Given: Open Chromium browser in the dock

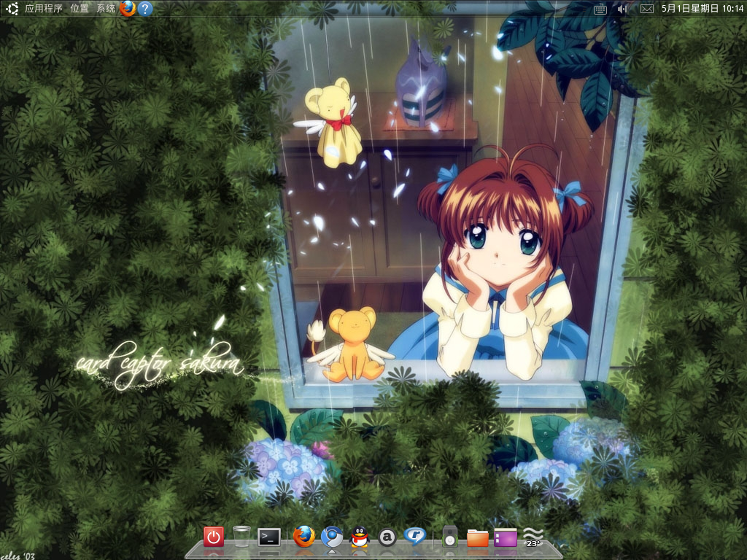Looking at the screenshot, I should 332,537.
